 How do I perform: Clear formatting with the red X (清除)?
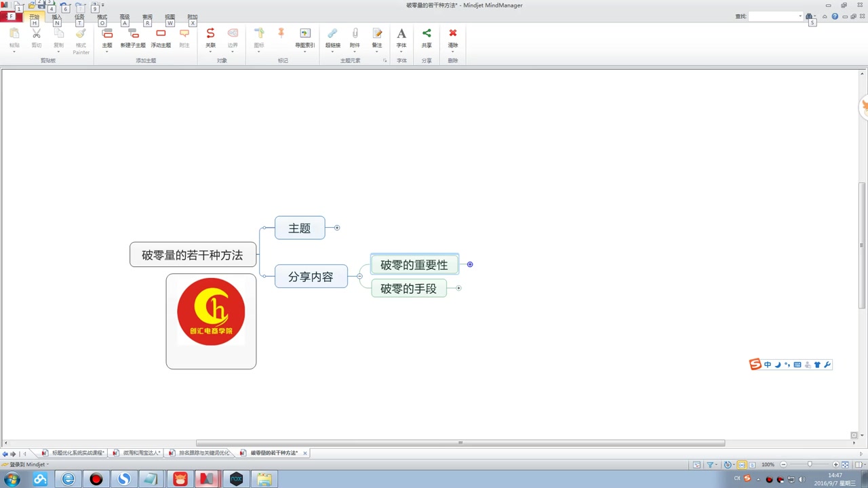pyautogui.click(x=453, y=33)
